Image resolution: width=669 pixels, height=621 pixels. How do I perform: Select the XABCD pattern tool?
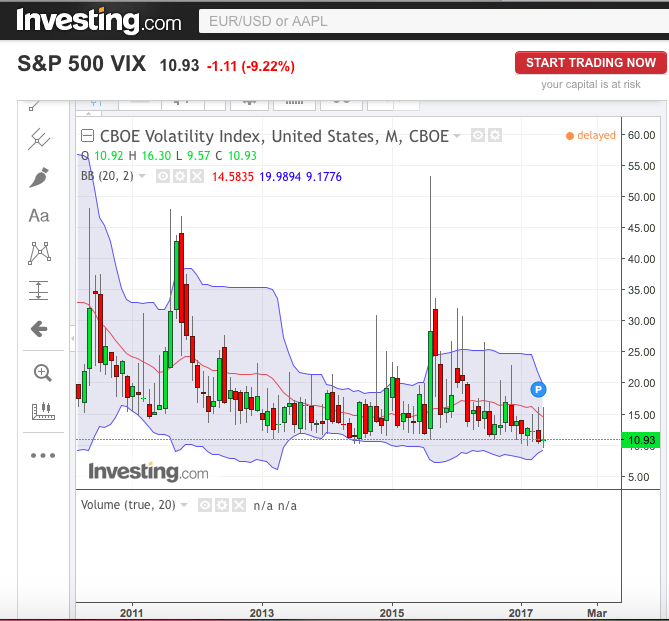click(x=39, y=253)
